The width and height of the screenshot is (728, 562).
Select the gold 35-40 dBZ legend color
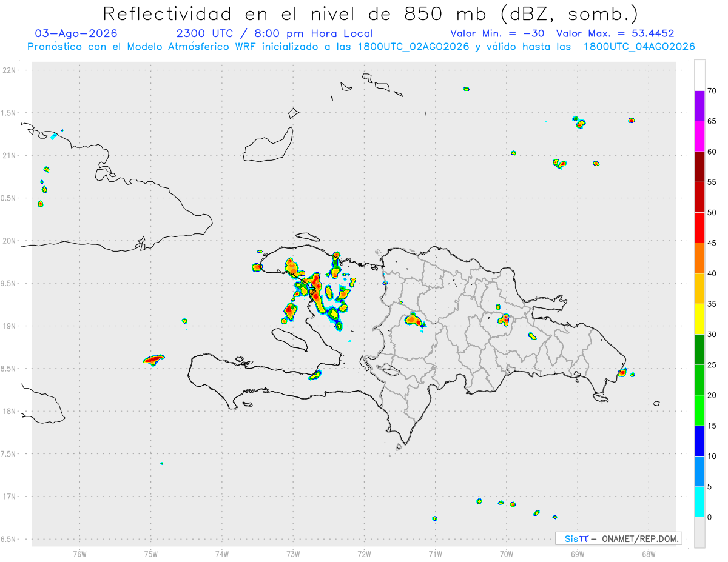click(699, 289)
